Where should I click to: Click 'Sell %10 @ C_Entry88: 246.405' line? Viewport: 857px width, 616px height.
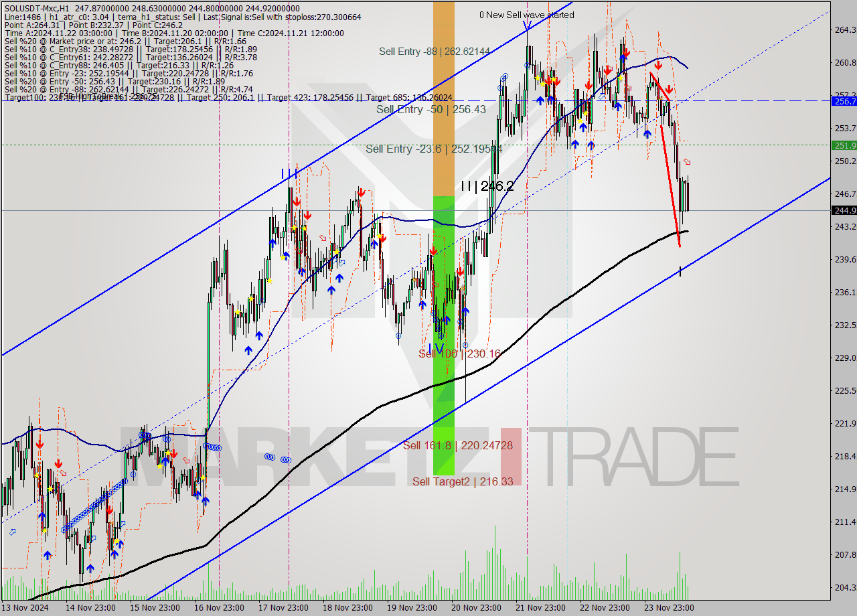[x=118, y=65]
